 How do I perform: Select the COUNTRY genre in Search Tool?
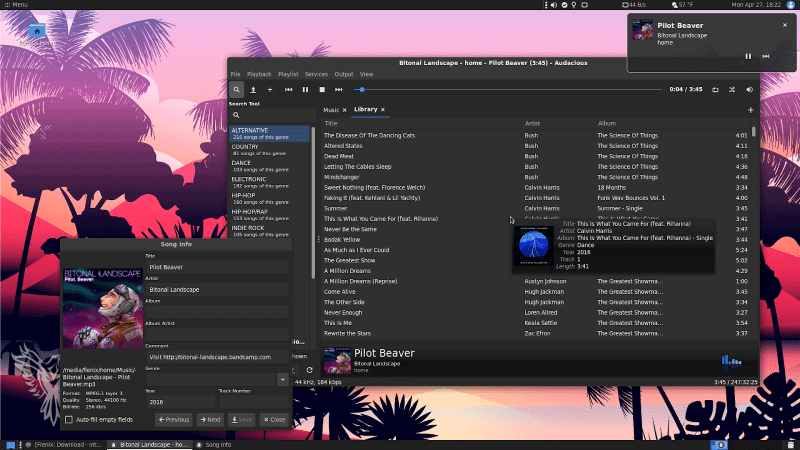pyautogui.click(x=269, y=149)
